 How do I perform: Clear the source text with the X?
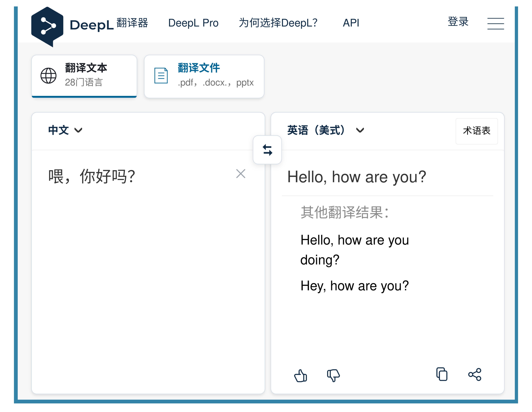(x=241, y=174)
